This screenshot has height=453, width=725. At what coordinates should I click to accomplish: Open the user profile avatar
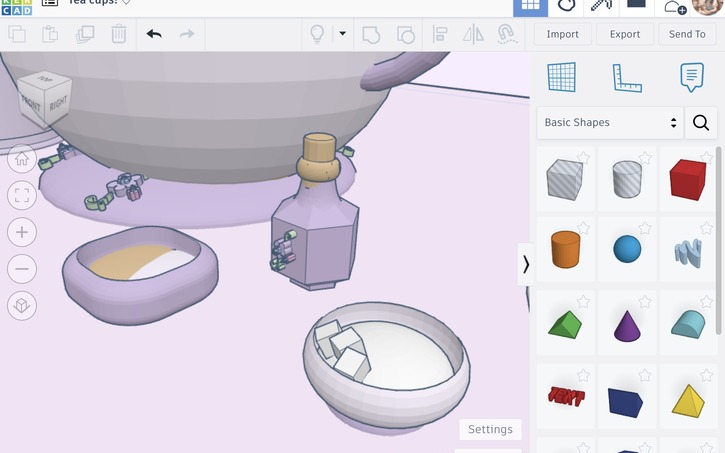click(x=707, y=7)
